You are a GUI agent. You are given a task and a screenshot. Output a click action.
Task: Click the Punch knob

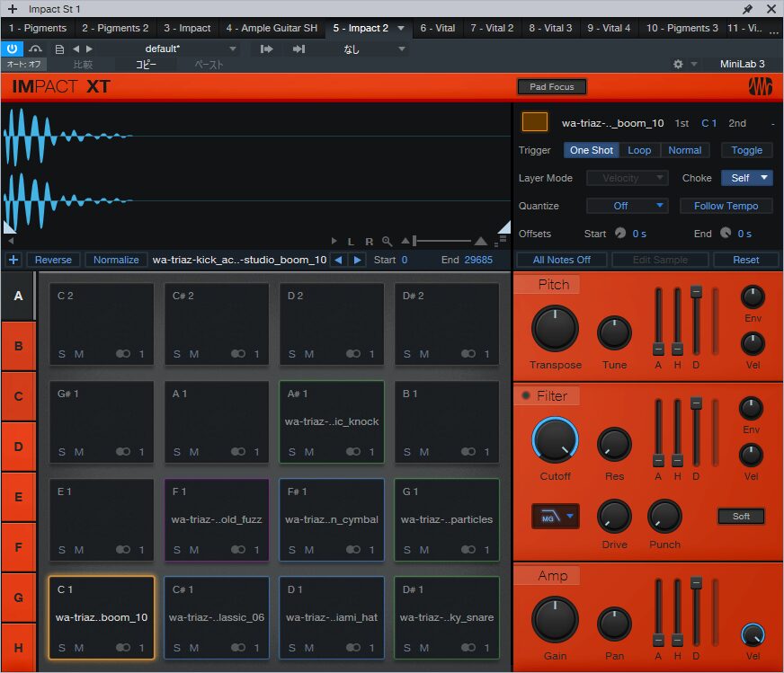pos(664,517)
